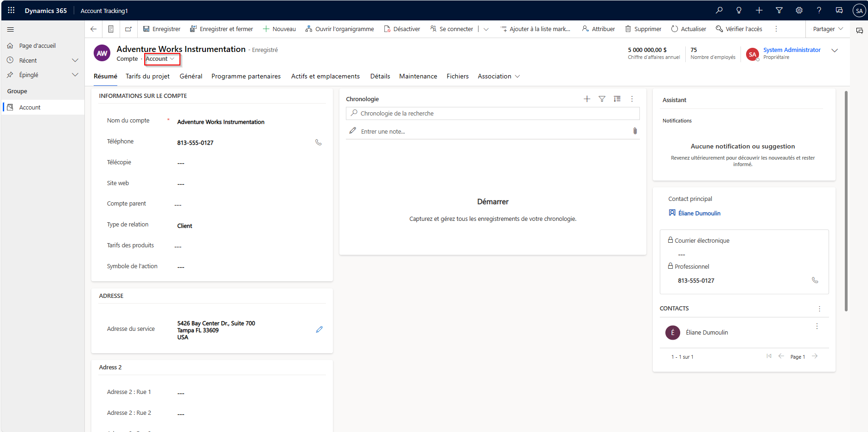868x432 pixels.
Task: Click the Attribuer button
Action: coord(599,29)
